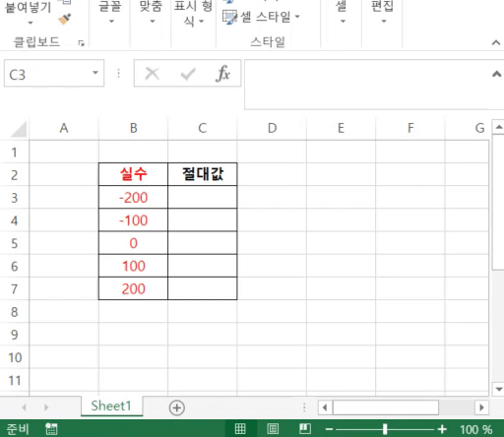Select empty cell C7 next to 200

(x=203, y=288)
